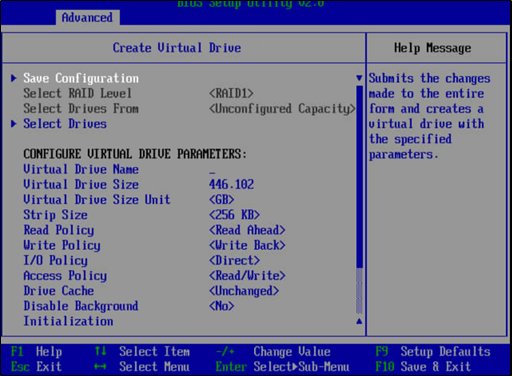Image resolution: width=512 pixels, height=376 pixels.
Task: Click the Drive Cache label
Action: point(59,291)
